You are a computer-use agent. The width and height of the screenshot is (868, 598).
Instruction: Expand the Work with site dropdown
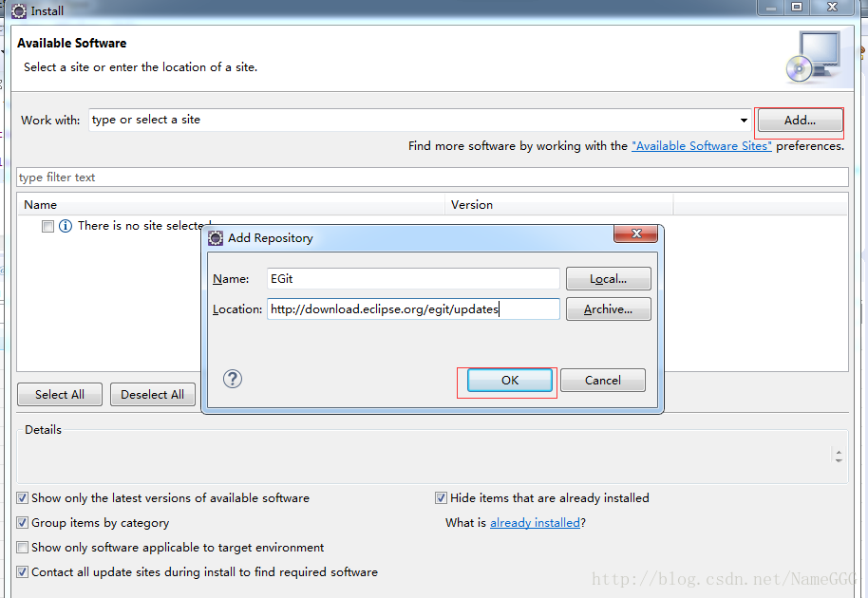[x=744, y=120]
